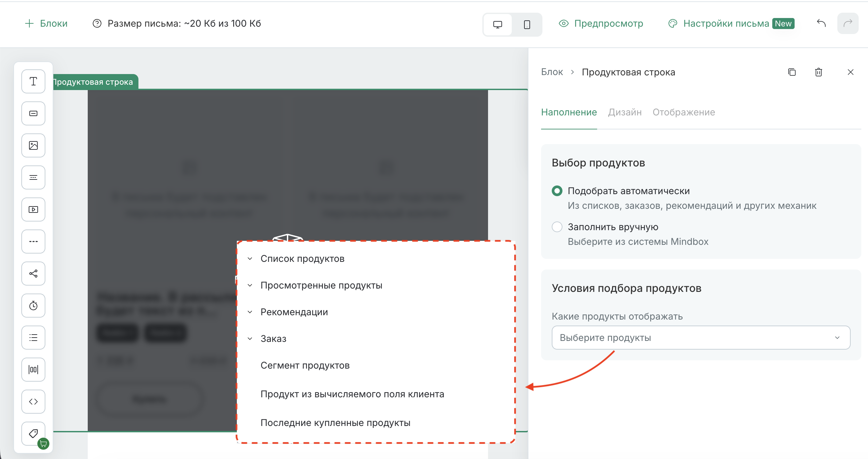This screenshot has width=868, height=459.
Task: Click the redo arrow
Action: (x=848, y=23)
